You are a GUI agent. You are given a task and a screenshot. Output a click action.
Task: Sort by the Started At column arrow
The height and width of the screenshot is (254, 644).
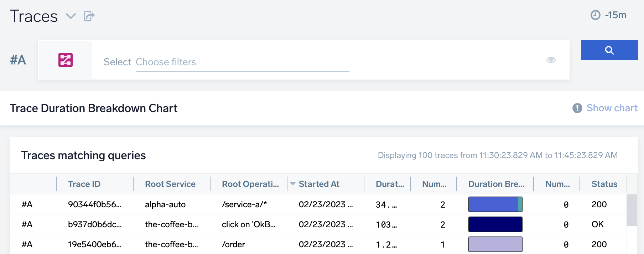[x=293, y=184]
